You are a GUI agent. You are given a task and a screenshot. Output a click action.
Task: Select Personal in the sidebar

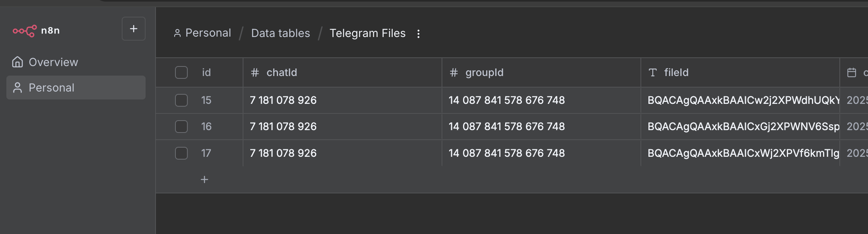point(52,88)
